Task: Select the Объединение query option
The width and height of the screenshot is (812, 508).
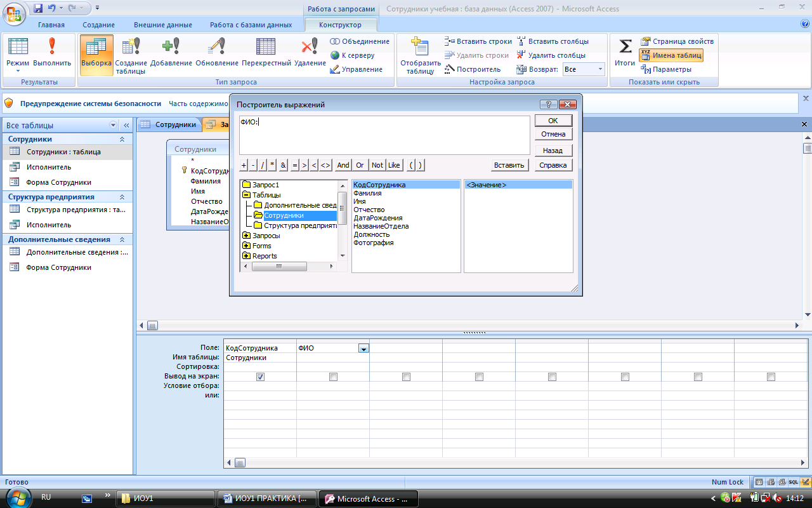Action: (360, 41)
